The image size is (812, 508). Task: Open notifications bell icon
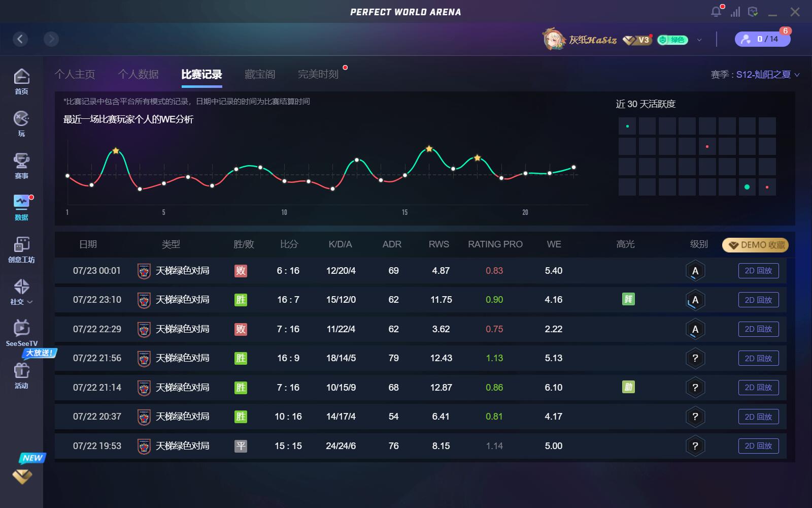(716, 12)
